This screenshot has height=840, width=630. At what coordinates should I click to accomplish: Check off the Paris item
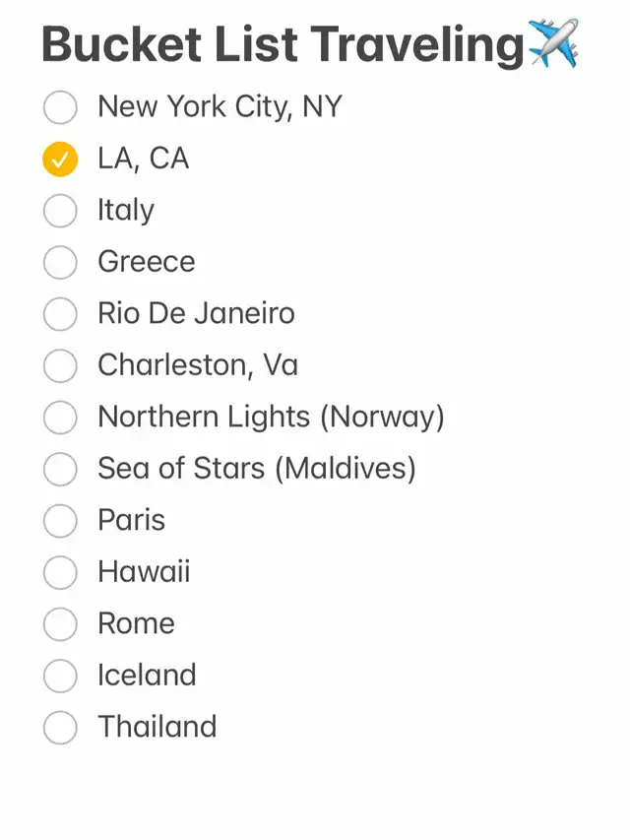pos(60,521)
